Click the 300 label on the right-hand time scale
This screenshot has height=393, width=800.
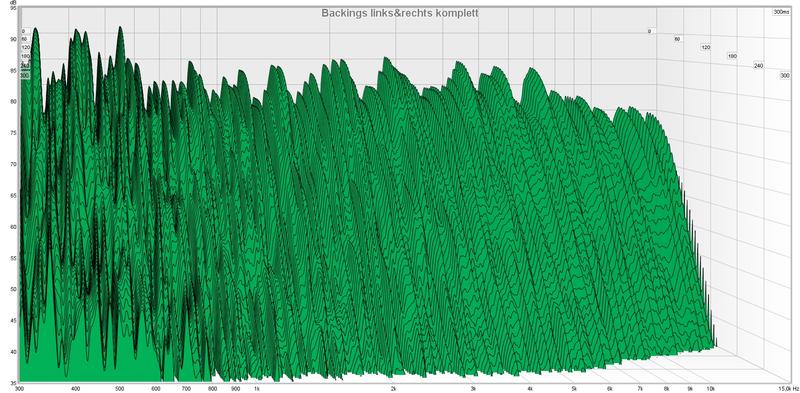785,76
